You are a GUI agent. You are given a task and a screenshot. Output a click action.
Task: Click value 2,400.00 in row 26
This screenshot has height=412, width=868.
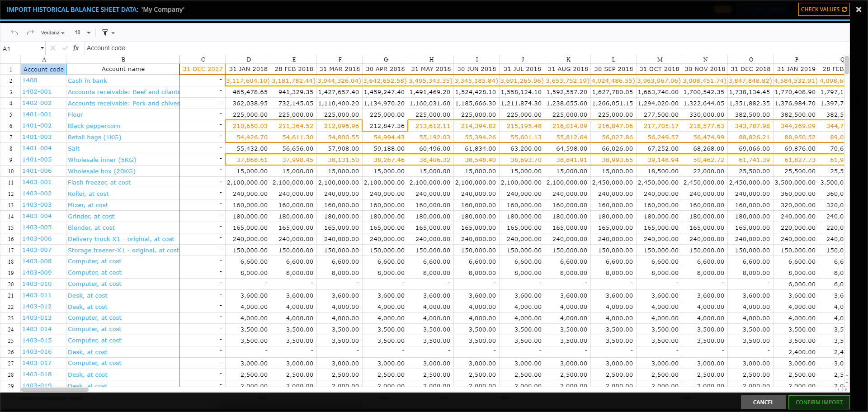click(796, 352)
